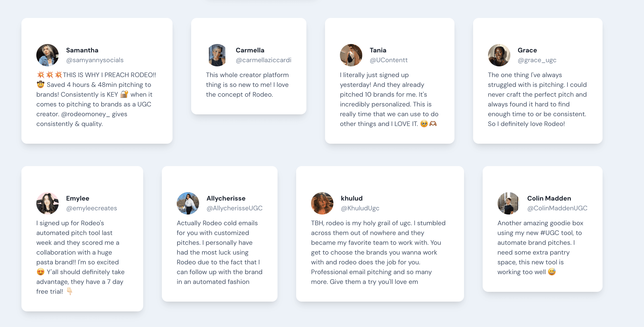Open Tania's avatar image

tap(351, 55)
